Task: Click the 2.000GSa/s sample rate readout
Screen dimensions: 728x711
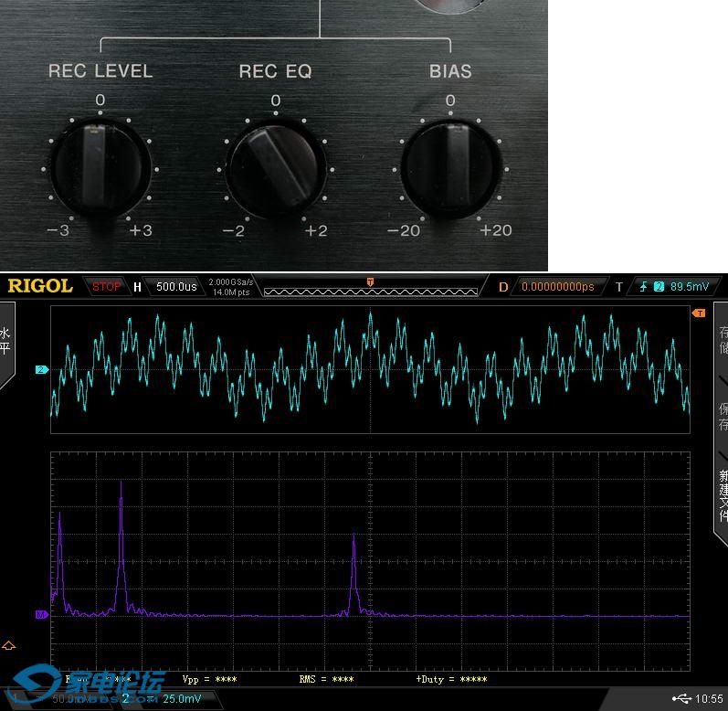Action: pyautogui.click(x=231, y=281)
